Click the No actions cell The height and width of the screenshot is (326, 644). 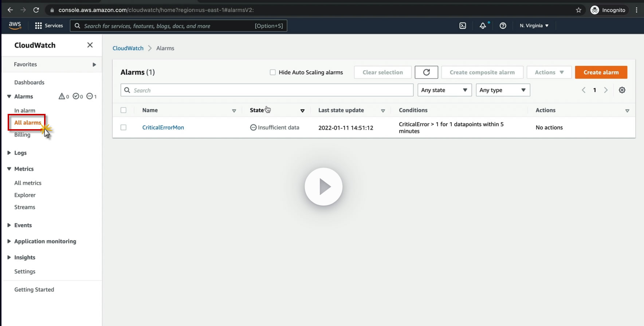549,127
